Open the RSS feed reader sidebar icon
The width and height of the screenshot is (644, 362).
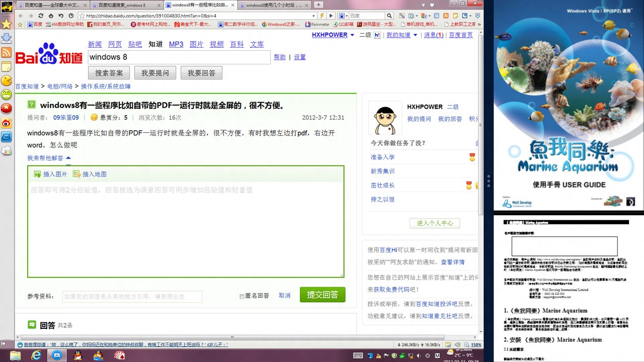[7, 52]
